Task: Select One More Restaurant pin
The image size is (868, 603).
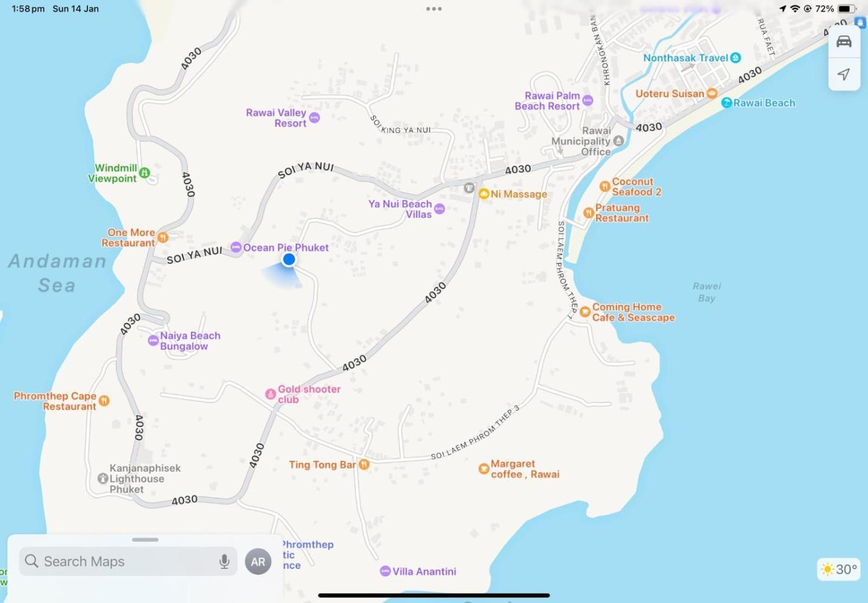Action: pos(163,237)
